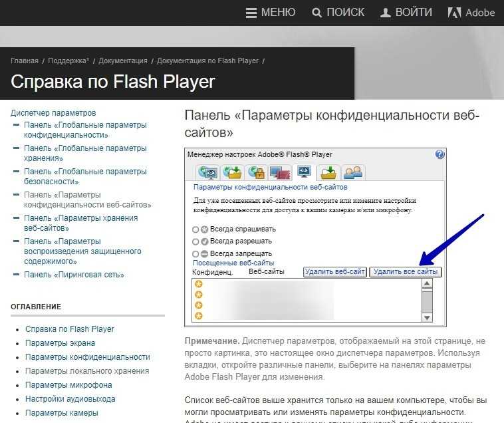Screen dimensions: 504x423
Task: Open «Глобальные параметры конфиденциальности» panel link
Action: tap(85, 130)
